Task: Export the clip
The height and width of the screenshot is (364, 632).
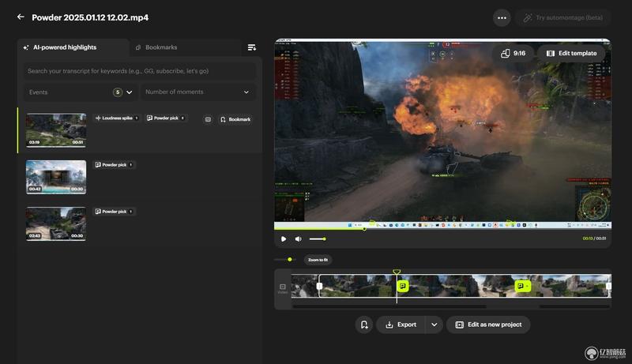Action: tap(401, 325)
